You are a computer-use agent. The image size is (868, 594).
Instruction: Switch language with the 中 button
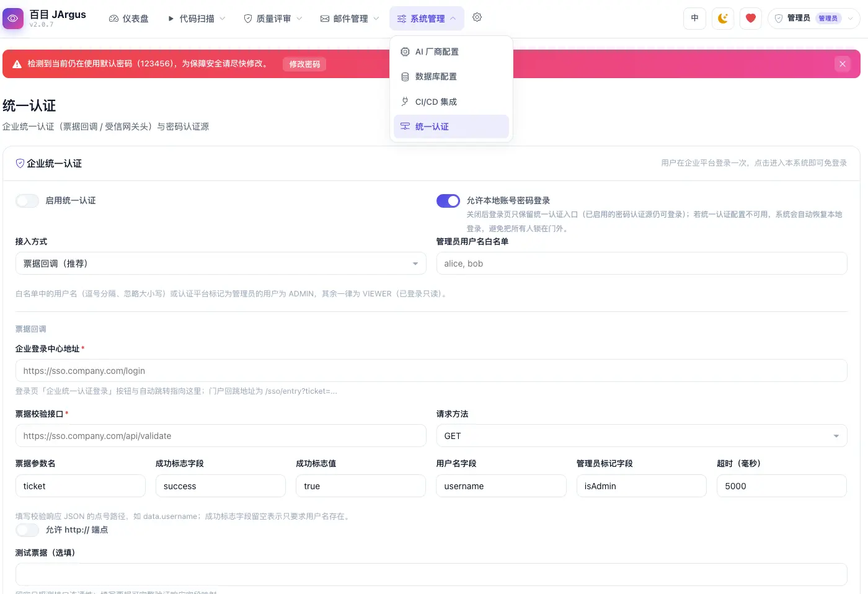[x=694, y=19]
